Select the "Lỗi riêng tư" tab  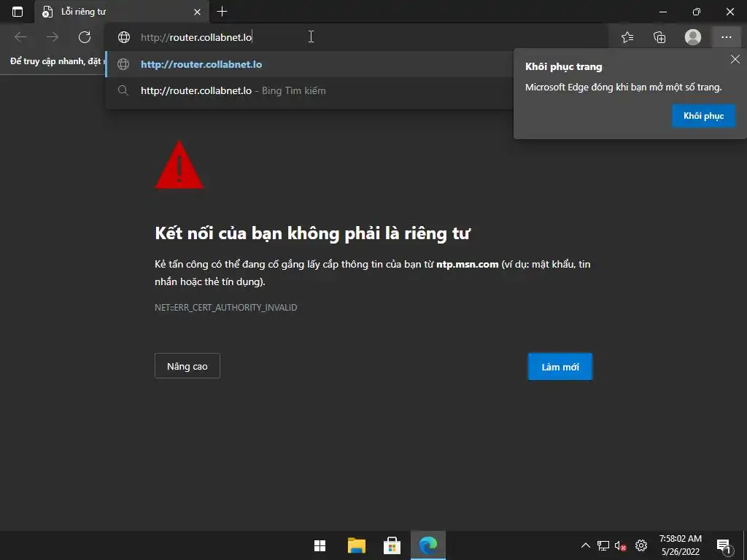click(x=122, y=12)
